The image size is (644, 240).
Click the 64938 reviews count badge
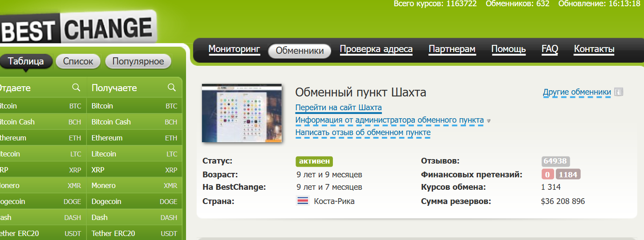pyautogui.click(x=555, y=161)
